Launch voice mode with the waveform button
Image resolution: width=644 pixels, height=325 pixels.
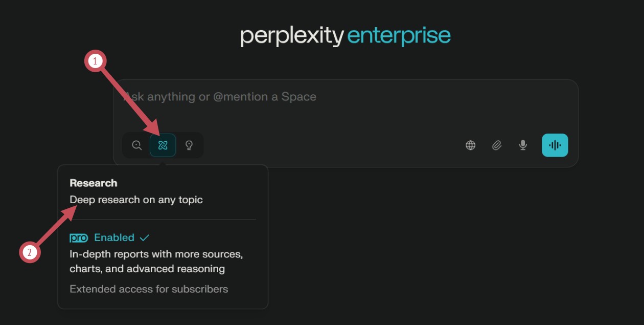[x=555, y=145]
